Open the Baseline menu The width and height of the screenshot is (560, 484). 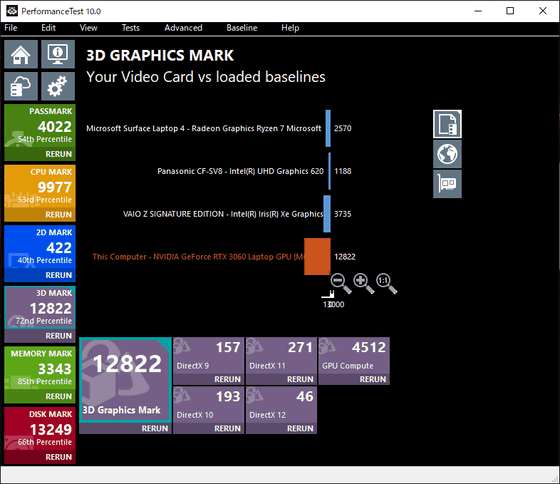point(242,28)
